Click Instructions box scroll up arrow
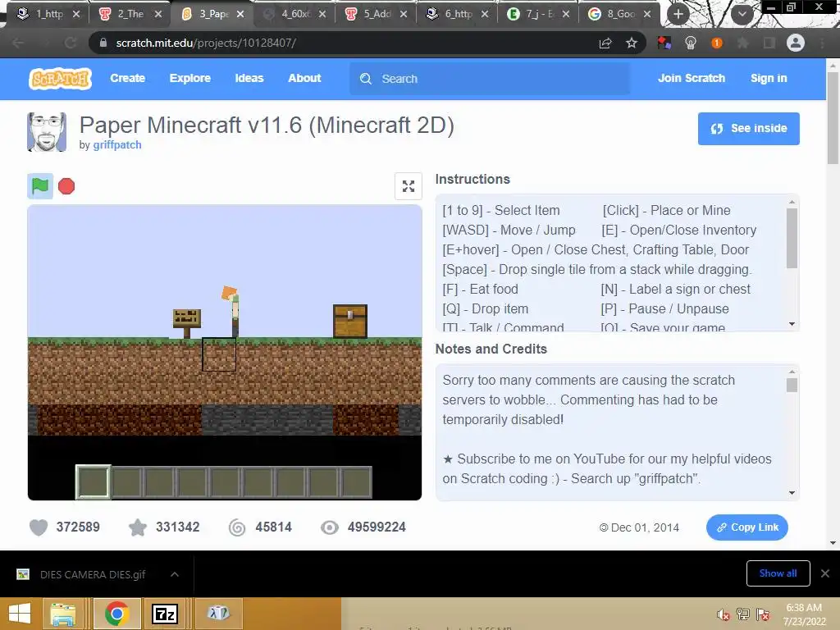This screenshot has height=630, width=840. coord(792,202)
